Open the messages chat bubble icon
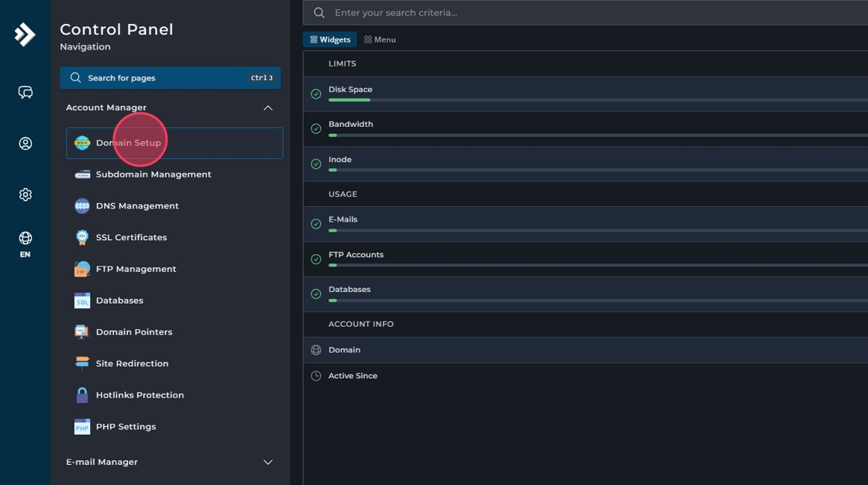Image resolution: width=868 pixels, height=485 pixels. (x=26, y=92)
